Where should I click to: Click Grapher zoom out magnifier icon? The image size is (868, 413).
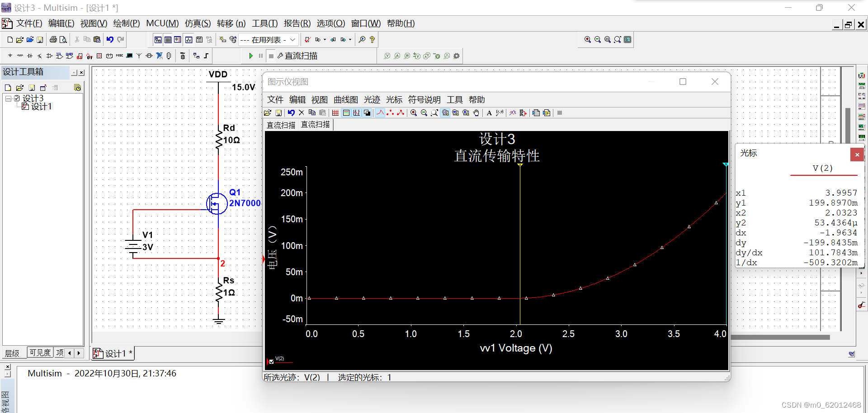click(424, 113)
